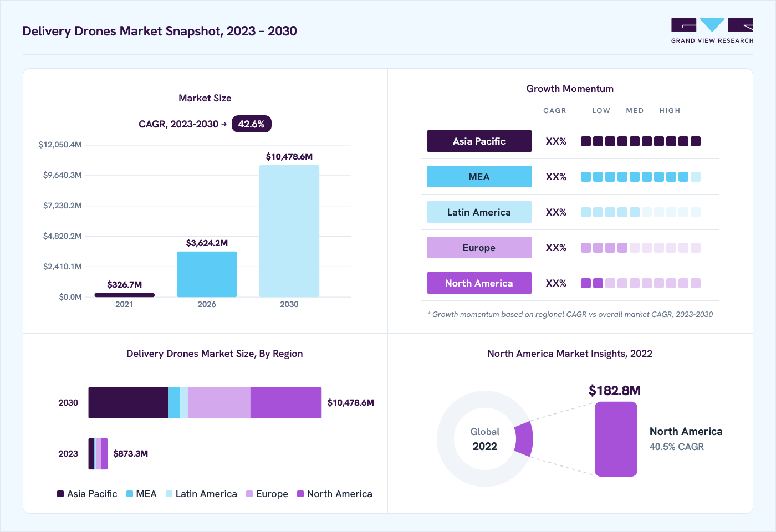
Task: Click the Asia Pacific momentum indicator squares
Action: point(641,141)
